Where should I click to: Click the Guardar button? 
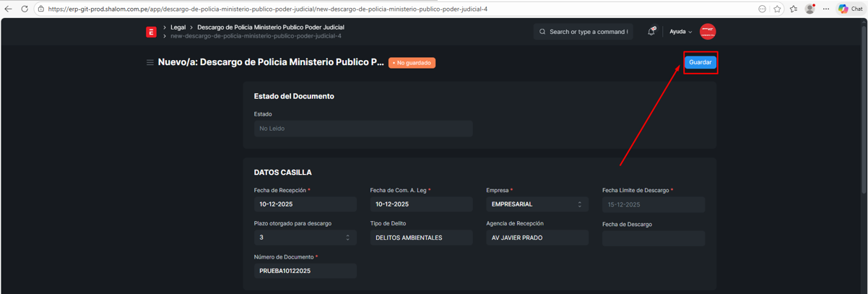click(x=700, y=62)
